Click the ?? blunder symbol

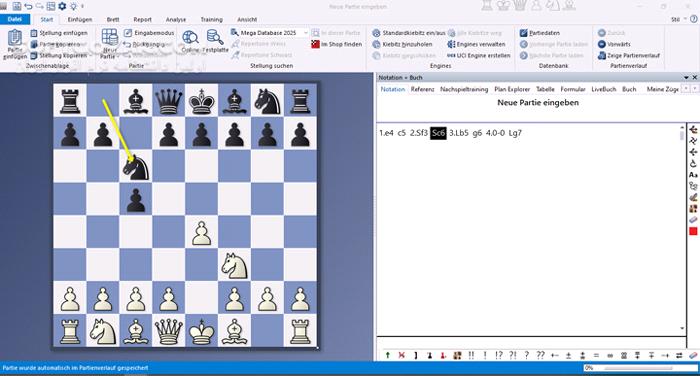pyautogui.click(x=540, y=355)
